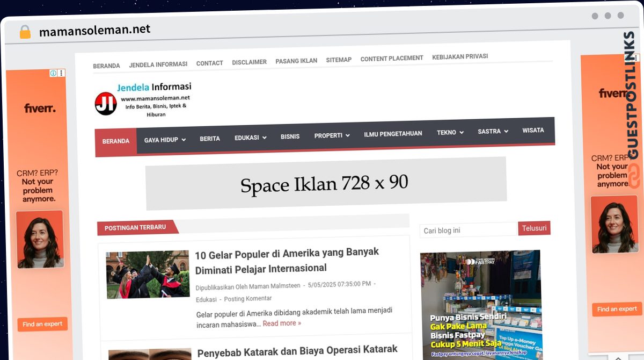
Task: Expand the Gaya Hidup dropdown arrow
Action: 184,140
